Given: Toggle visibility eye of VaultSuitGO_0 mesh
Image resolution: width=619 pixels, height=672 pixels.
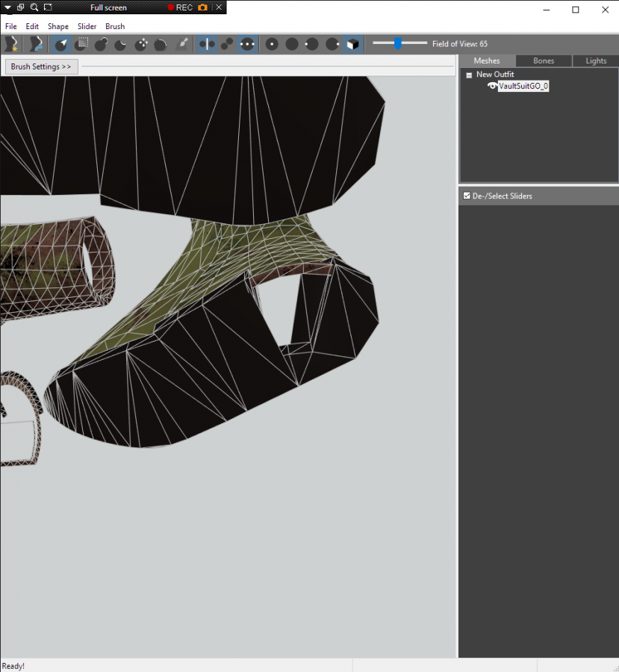Looking at the screenshot, I should click(x=492, y=86).
